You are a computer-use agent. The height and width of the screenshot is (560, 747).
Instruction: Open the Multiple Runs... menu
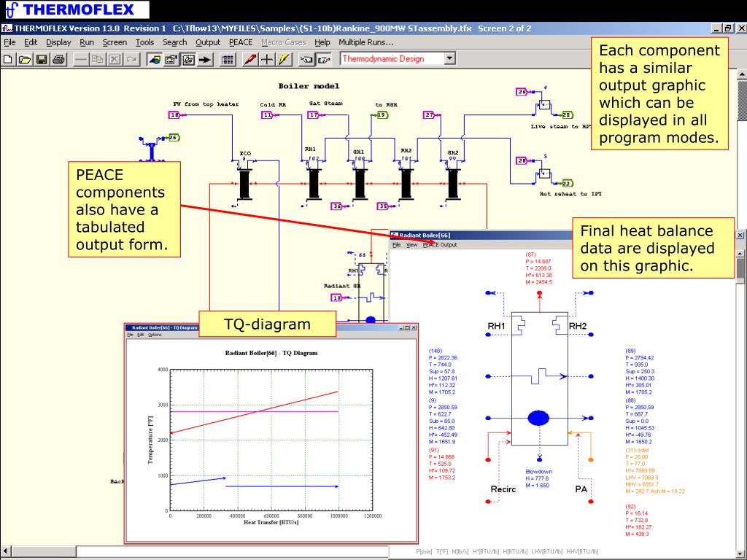click(x=366, y=42)
